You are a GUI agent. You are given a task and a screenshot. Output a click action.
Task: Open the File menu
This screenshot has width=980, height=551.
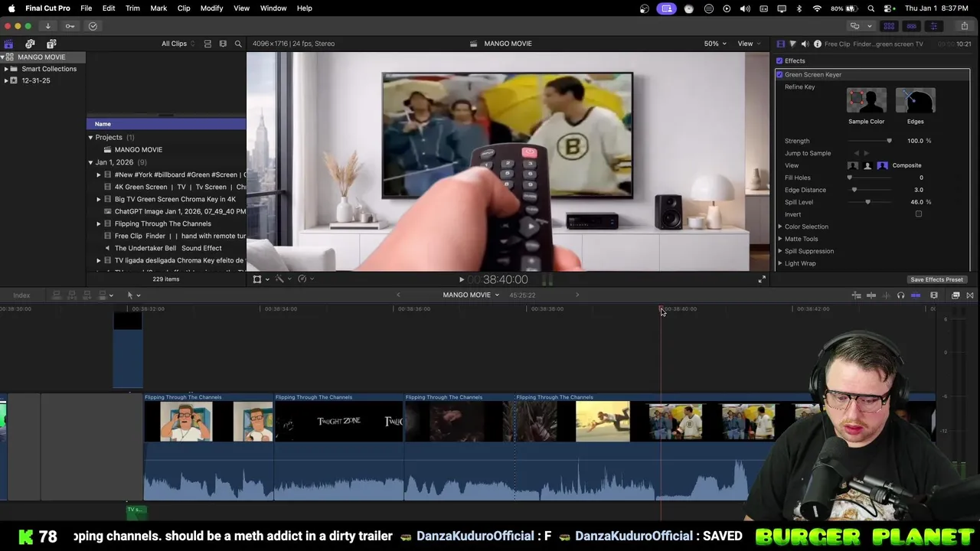tap(86, 8)
